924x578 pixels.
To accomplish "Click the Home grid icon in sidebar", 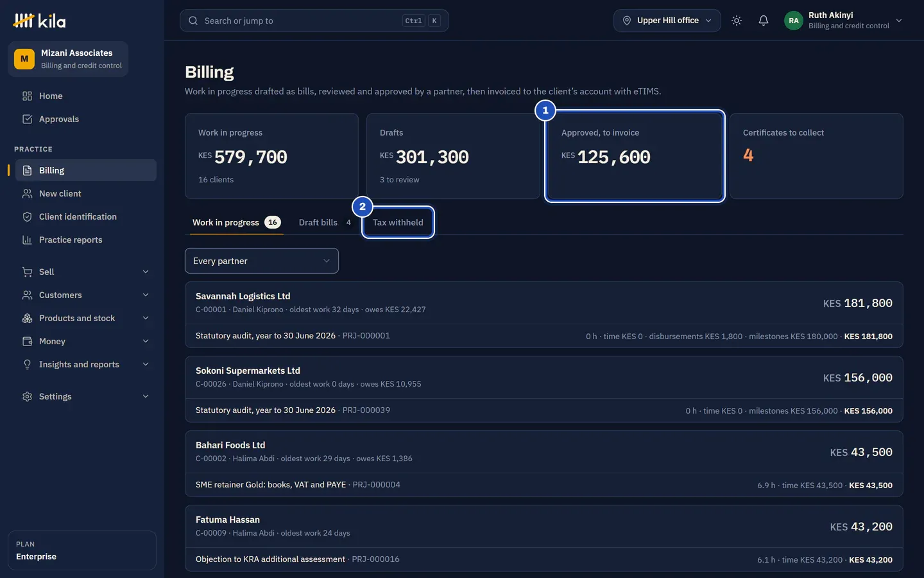I will 27,96.
